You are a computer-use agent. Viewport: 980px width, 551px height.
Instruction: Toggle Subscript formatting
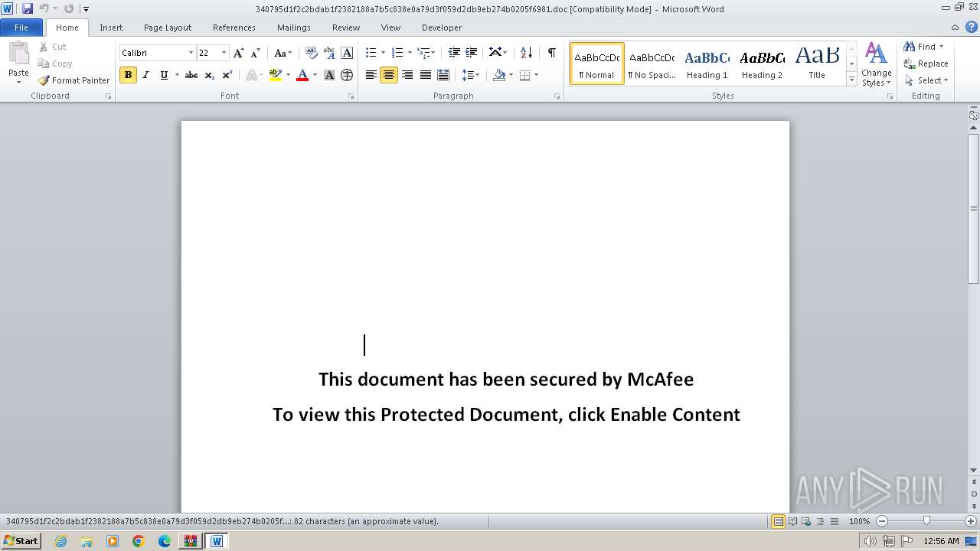(x=209, y=75)
